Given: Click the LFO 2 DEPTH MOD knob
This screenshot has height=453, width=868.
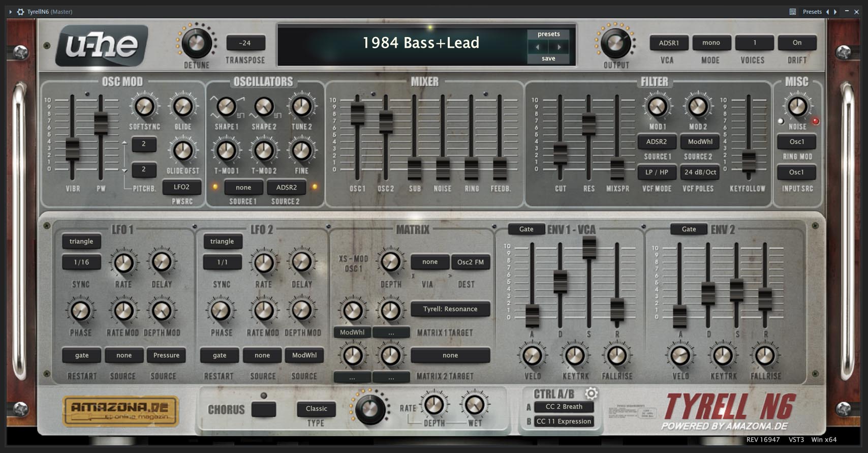Looking at the screenshot, I should click(302, 311).
